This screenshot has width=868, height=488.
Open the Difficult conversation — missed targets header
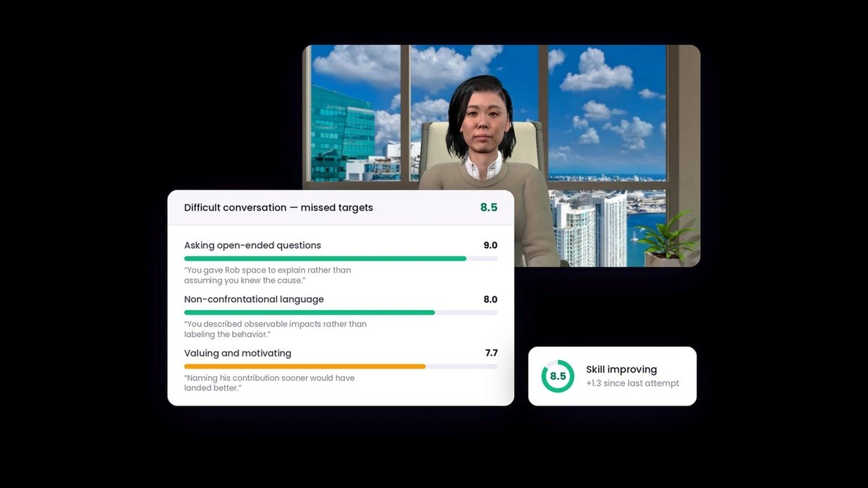coord(341,207)
